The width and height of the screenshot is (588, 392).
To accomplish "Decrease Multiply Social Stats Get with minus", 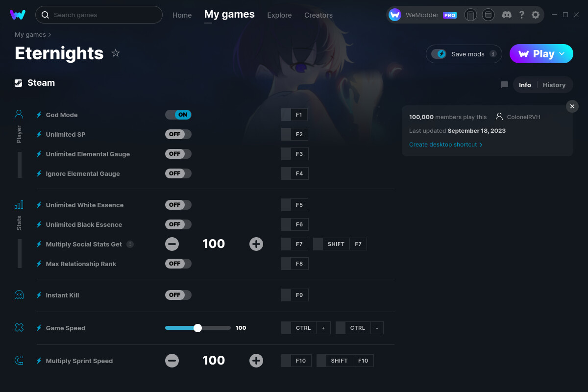I will pos(172,244).
